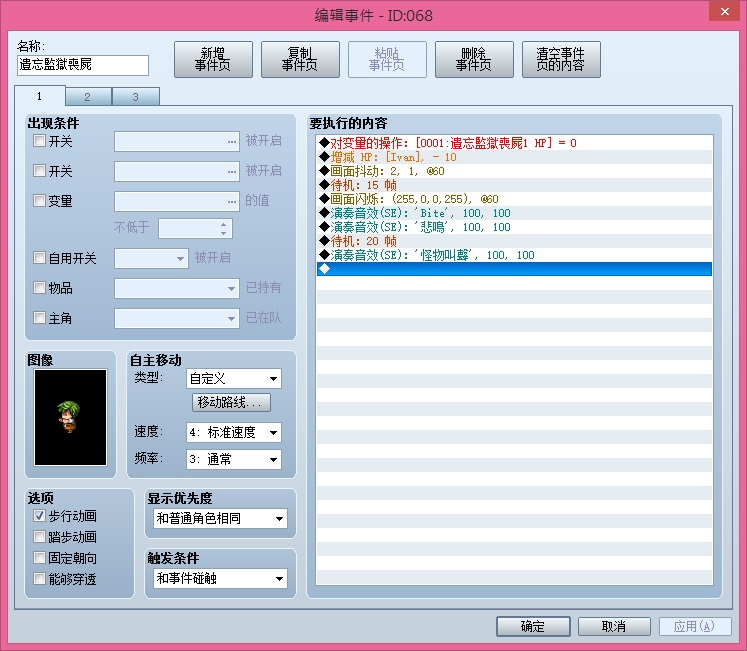This screenshot has height=651, width=747.
Task: Select the 演奏音效 'Bite' command line
Action: (515, 213)
